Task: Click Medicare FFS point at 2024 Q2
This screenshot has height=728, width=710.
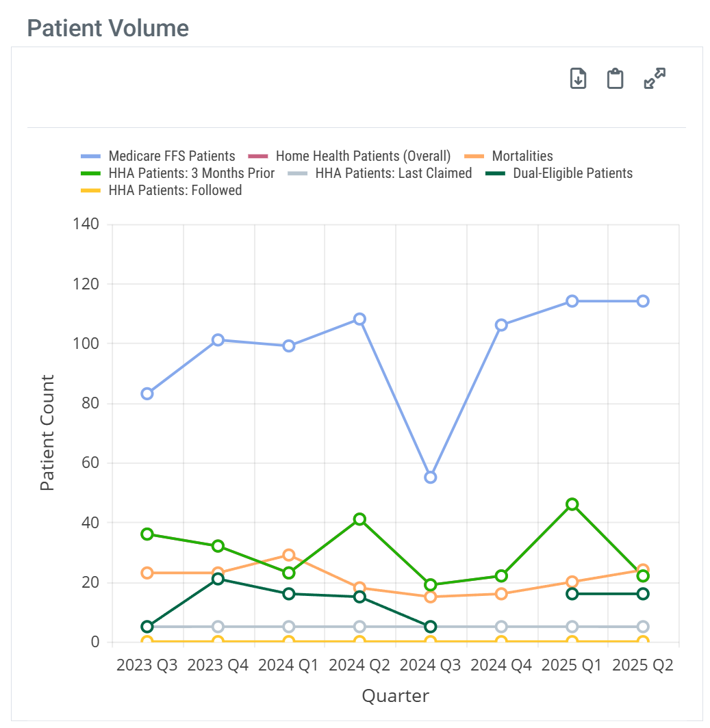Action: pyautogui.click(x=359, y=319)
